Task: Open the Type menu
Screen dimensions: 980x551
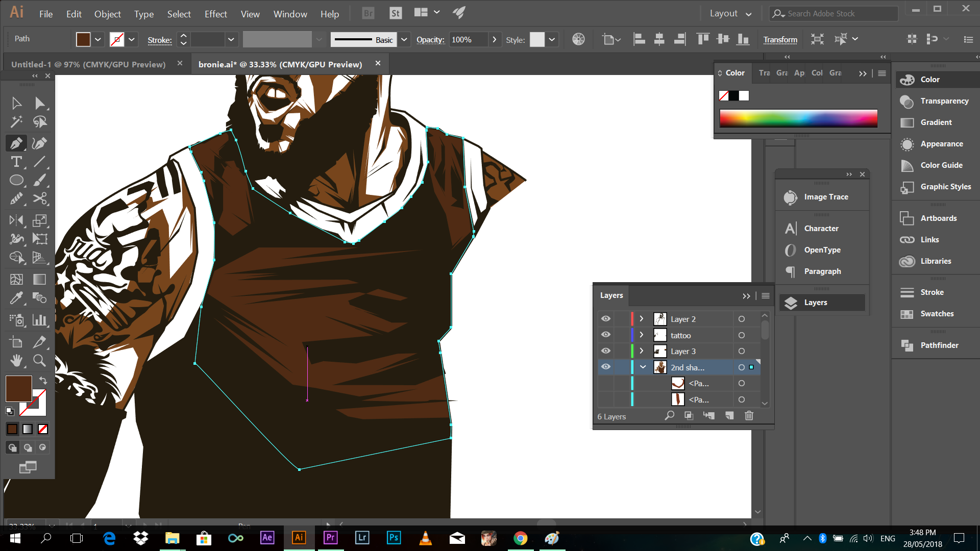Action: click(x=144, y=14)
